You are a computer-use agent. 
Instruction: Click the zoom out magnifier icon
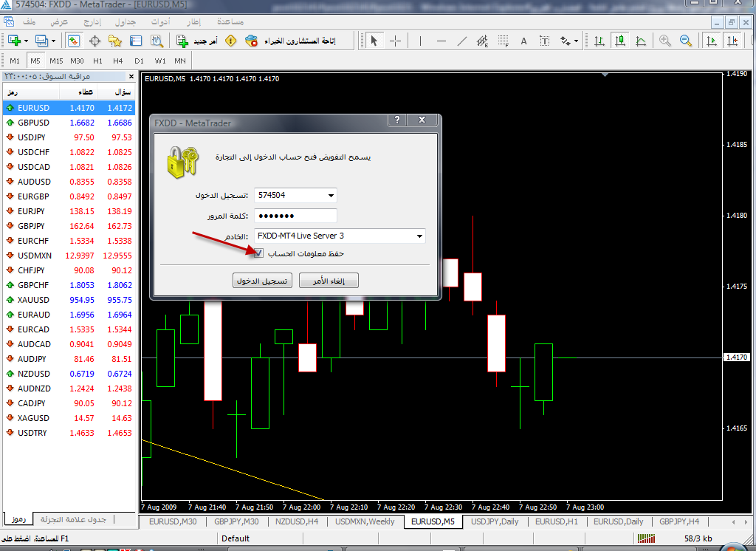click(x=686, y=41)
